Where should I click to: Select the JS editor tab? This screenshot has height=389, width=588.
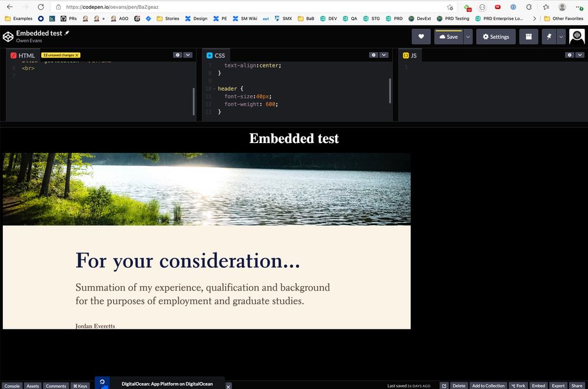click(x=410, y=55)
